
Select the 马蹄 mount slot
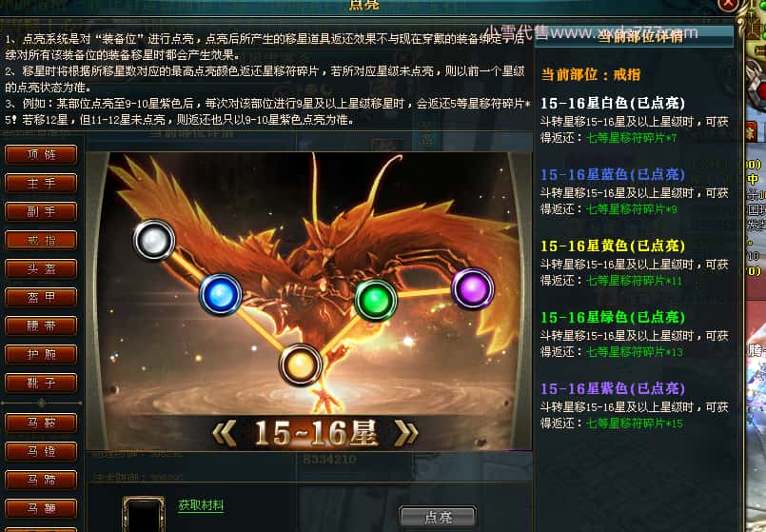(41, 480)
